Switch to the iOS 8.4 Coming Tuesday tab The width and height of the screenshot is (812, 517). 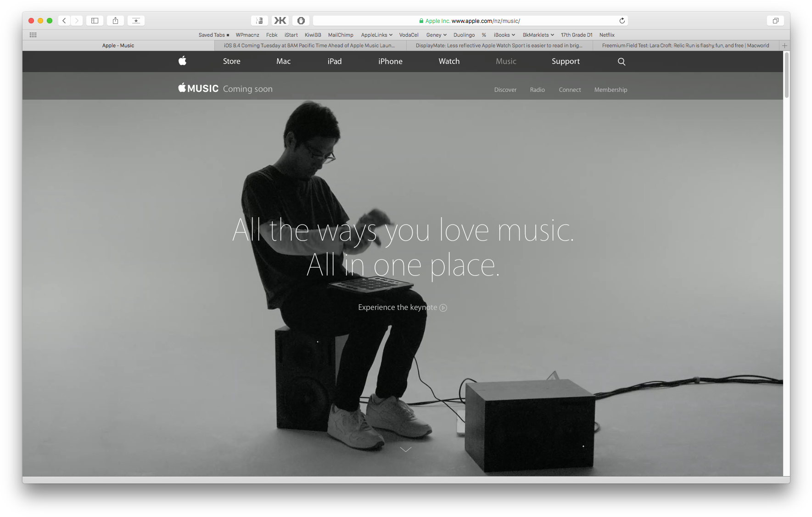[310, 45]
